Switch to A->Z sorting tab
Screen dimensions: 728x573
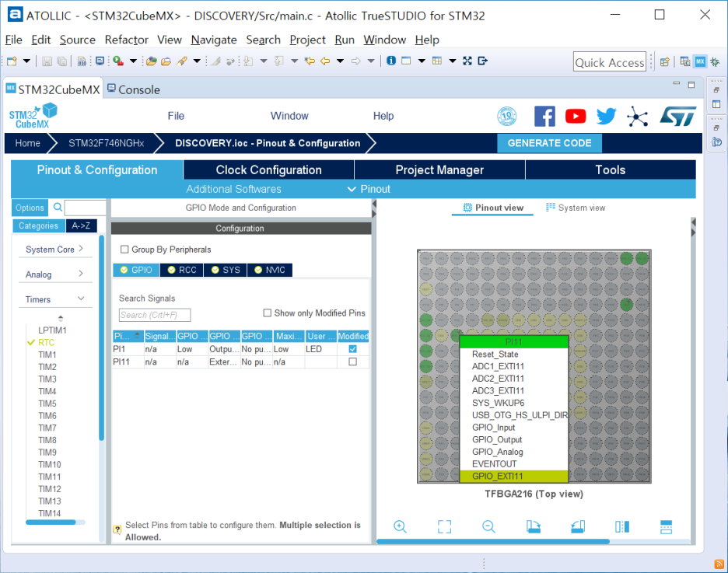pos(81,226)
